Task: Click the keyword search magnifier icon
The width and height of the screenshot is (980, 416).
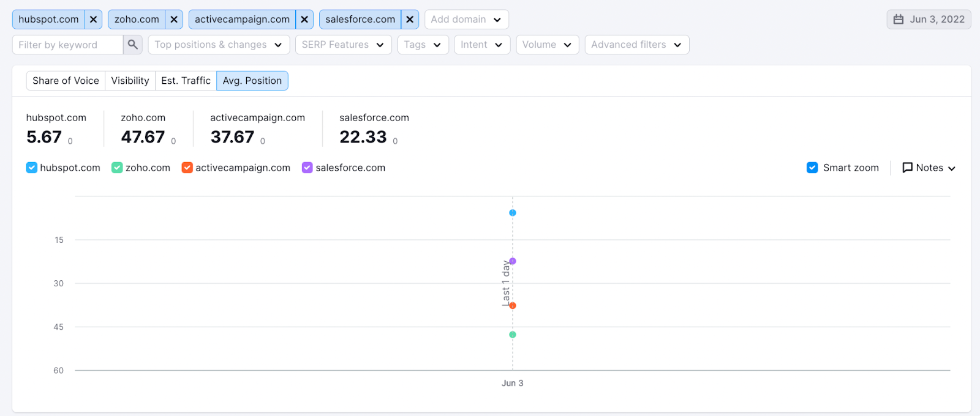Action: pyautogui.click(x=132, y=45)
